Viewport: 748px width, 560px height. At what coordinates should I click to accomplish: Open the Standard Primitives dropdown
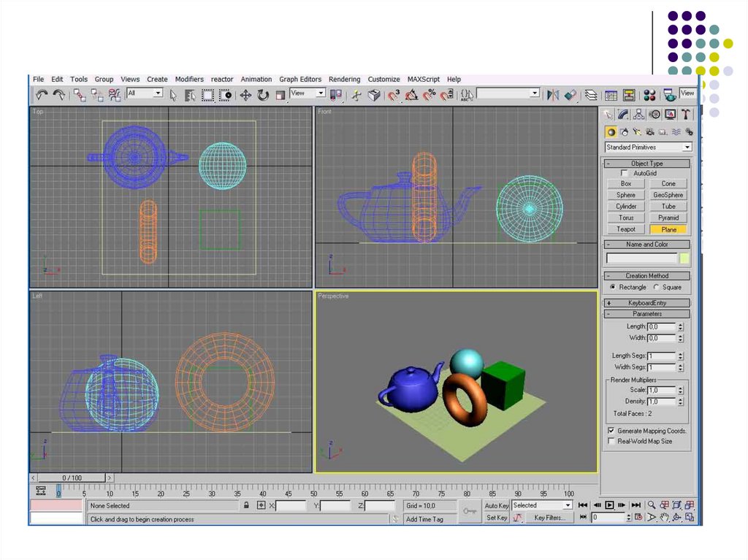pos(648,147)
